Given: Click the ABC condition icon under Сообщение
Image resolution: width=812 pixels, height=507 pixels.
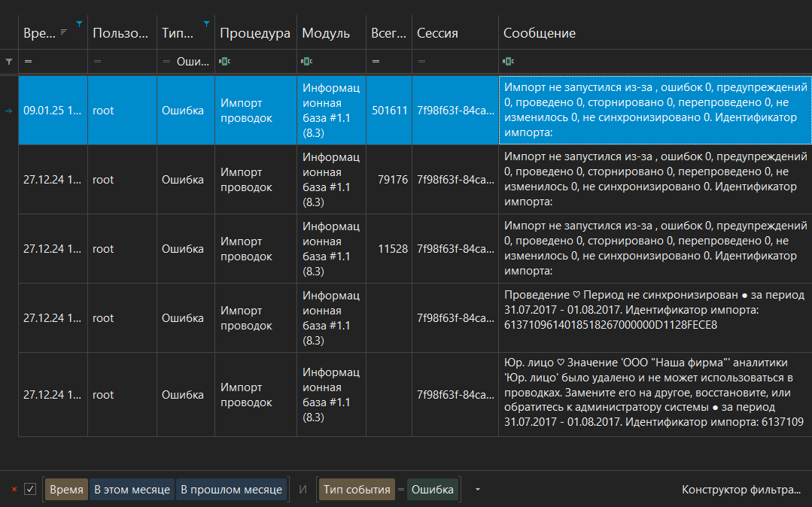Looking at the screenshot, I should pos(509,62).
